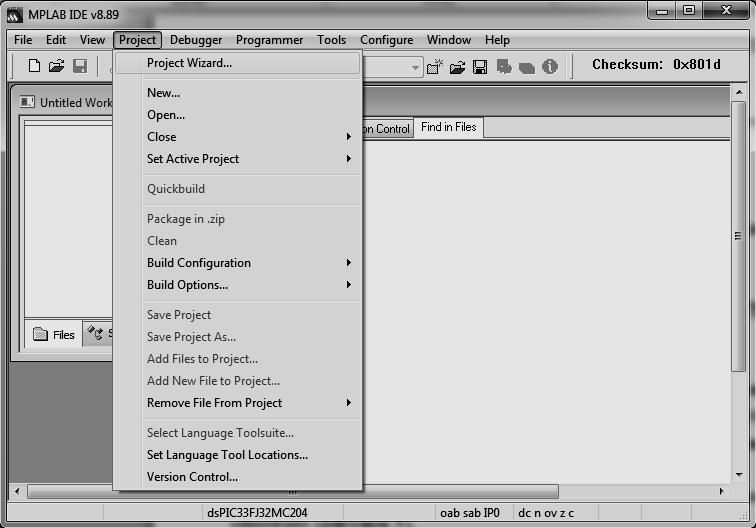The image size is (756, 528).
Task: Switch to the Version Control output tab
Action: [x=388, y=129]
